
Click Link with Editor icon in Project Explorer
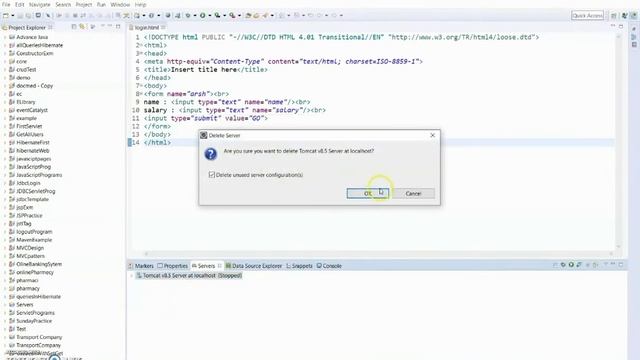pyautogui.click(x=82, y=27)
